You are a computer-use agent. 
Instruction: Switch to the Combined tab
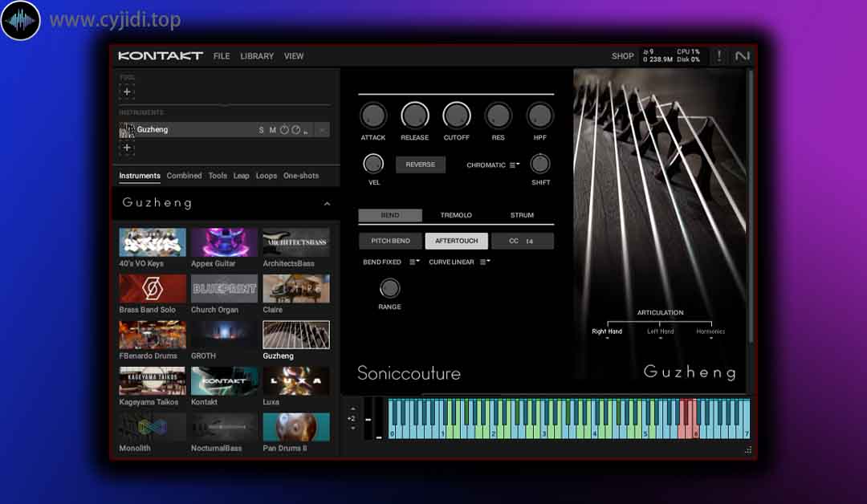tap(184, 176)
